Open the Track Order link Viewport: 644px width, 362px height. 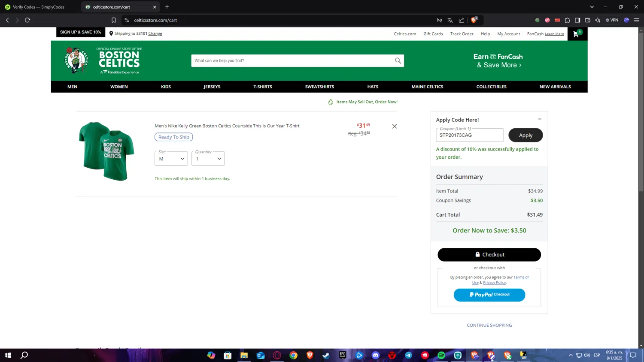tap(462, 34)
